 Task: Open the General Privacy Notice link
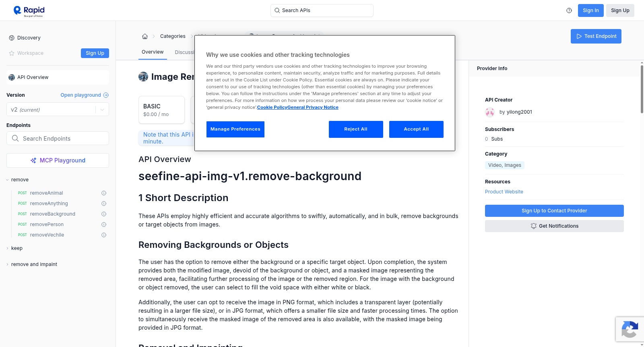313,107
